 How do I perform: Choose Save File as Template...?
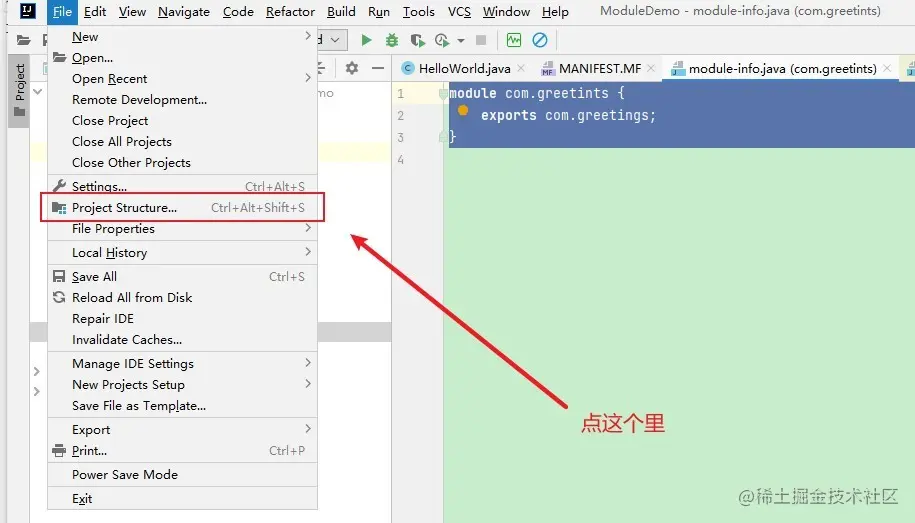(x=182, y=406)
